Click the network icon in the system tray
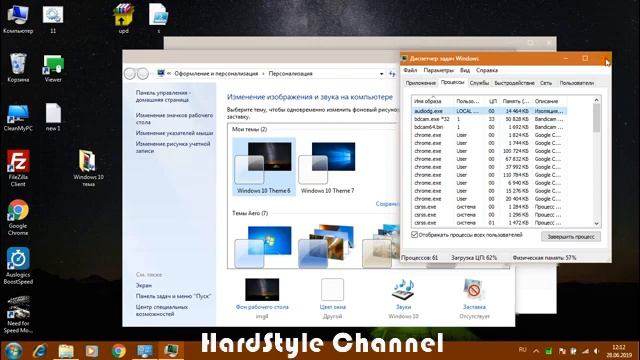 click(x=585, y=351)
